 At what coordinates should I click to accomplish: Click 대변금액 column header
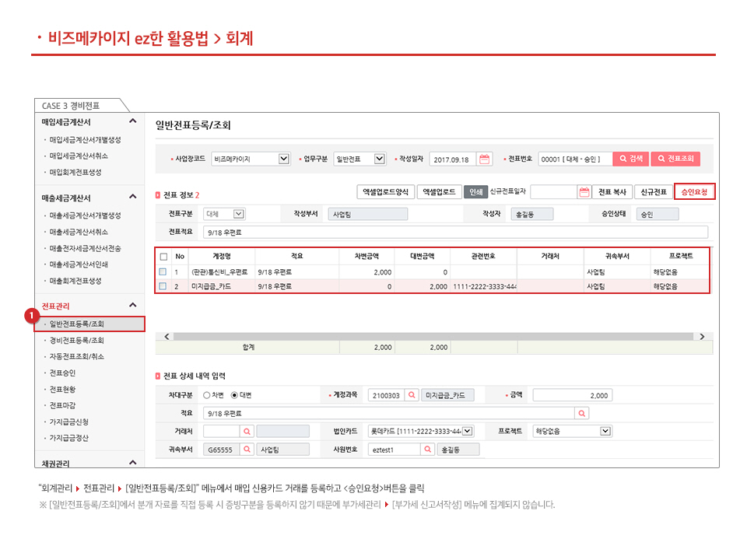pyautogui.click(x=422, y=256)
